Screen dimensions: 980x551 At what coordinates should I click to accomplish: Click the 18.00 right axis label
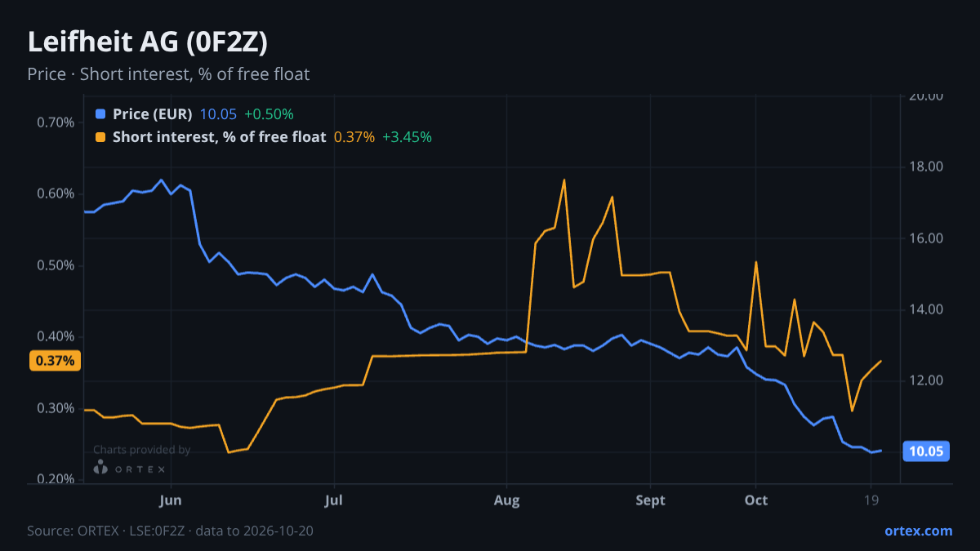(926, 167)
